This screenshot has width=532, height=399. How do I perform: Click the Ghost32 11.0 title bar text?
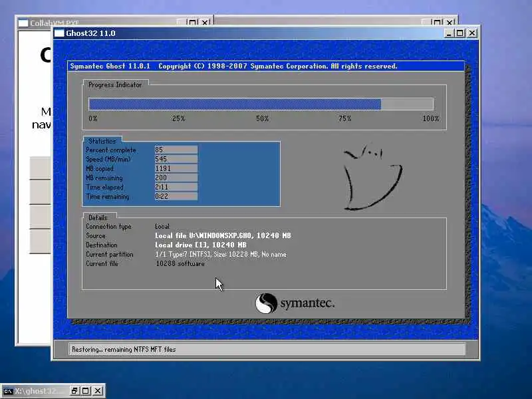(x=90, y=33)
